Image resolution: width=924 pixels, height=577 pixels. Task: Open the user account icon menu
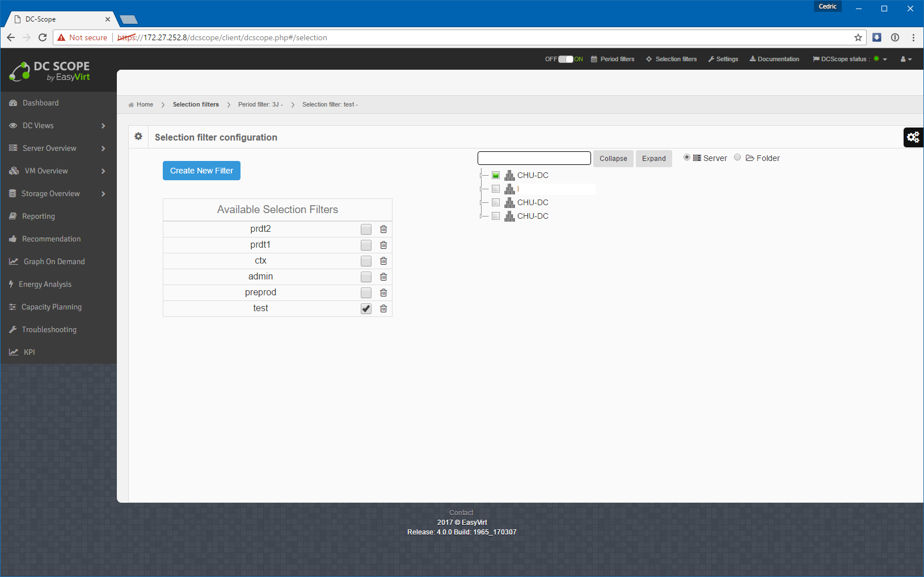point(906,59)
